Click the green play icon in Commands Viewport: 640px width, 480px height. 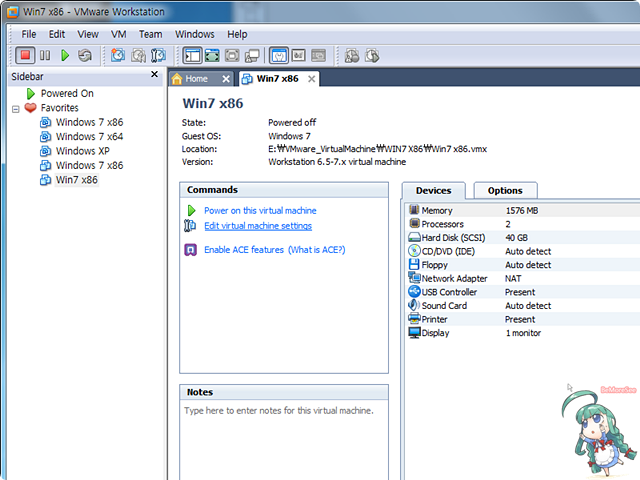pyautogui.click(x=191, y=211)
